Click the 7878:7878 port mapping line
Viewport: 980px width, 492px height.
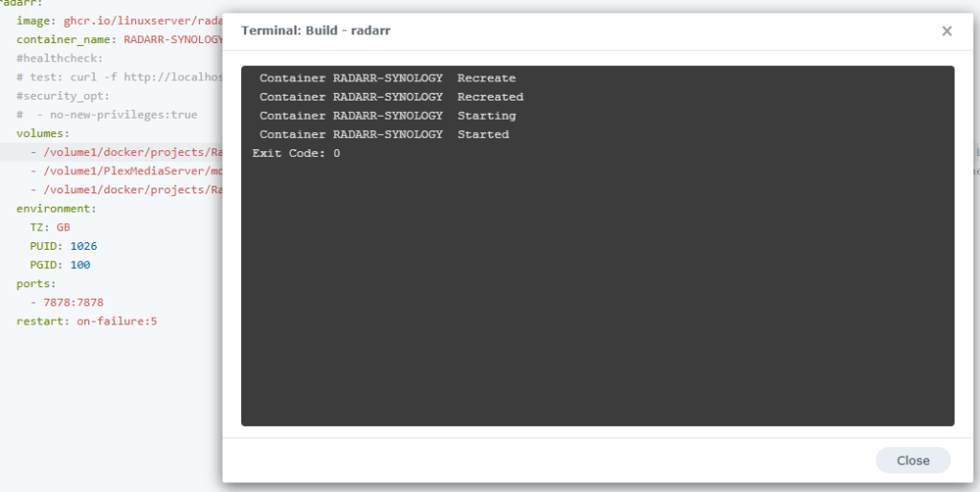click(x=73, y=302)
